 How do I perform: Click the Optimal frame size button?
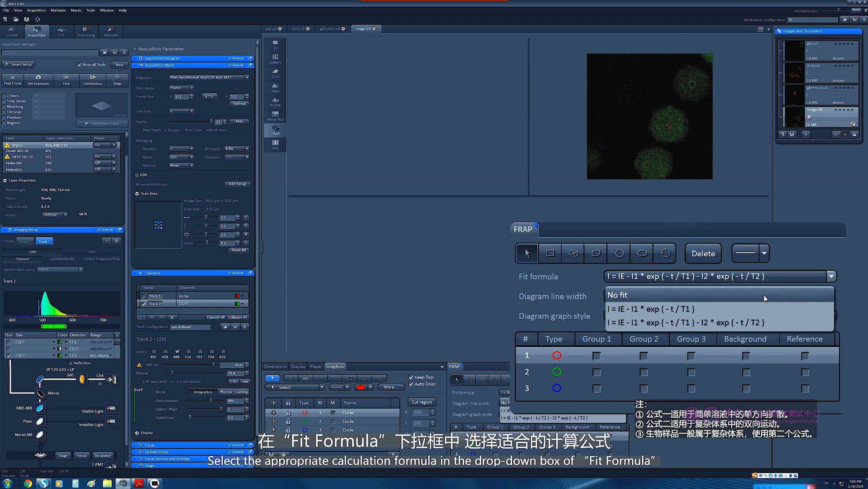(239, 104)
